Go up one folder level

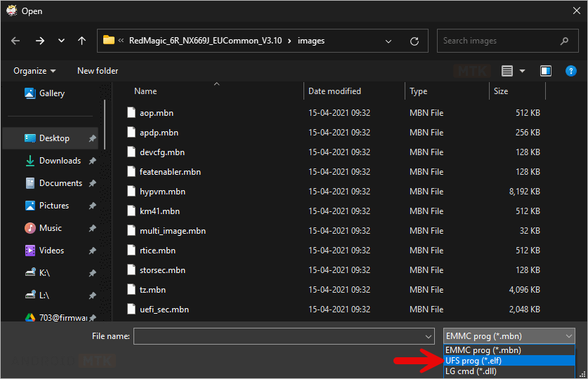[x=82, y=41]
